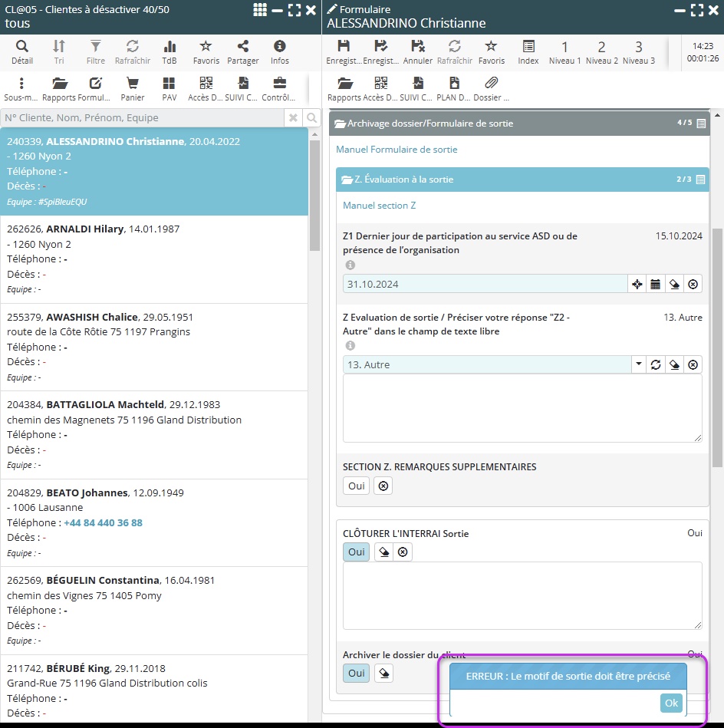This screenshot has height=728, width=724.
Task: Click Ok in the error dialog
Action: [671, 703]
